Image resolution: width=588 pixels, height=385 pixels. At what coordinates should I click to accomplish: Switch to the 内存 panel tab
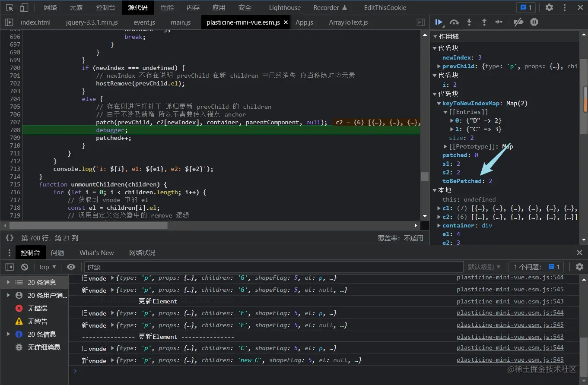193,7
